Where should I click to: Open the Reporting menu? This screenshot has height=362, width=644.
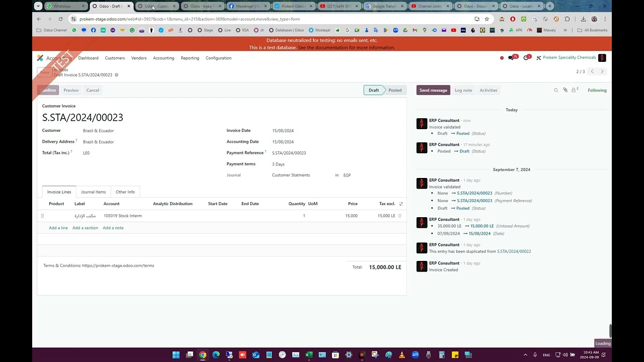(x=190, y=58)
